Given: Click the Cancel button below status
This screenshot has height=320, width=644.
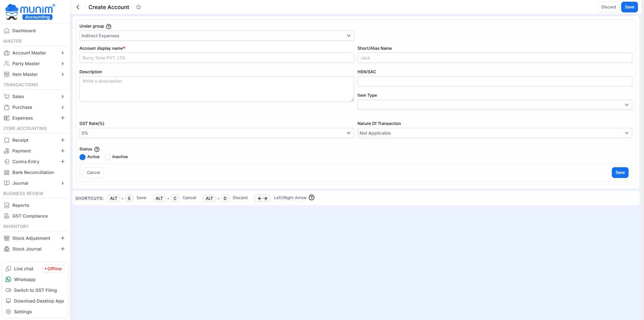Looking at the screenshot, I should point(93,173).
